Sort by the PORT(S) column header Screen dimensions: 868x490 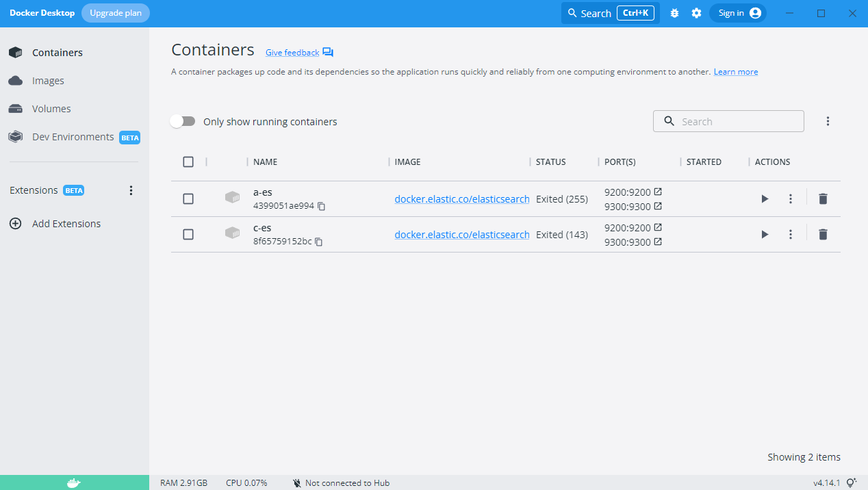point(620,162)
